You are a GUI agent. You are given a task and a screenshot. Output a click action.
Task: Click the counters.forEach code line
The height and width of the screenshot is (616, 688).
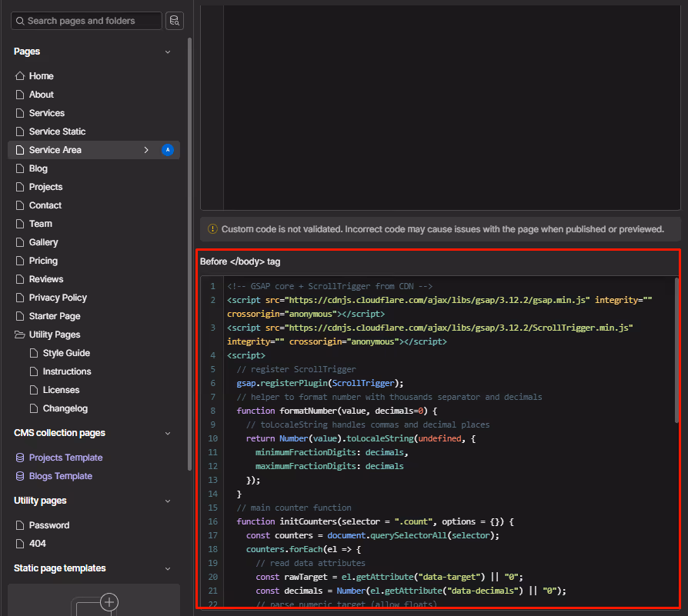(x=304, y=549)
